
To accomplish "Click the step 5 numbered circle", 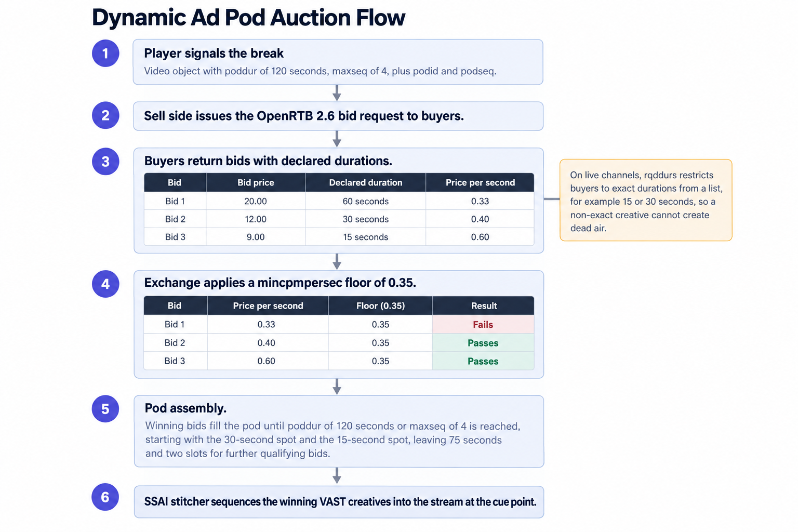I will (x=105, y=409).
